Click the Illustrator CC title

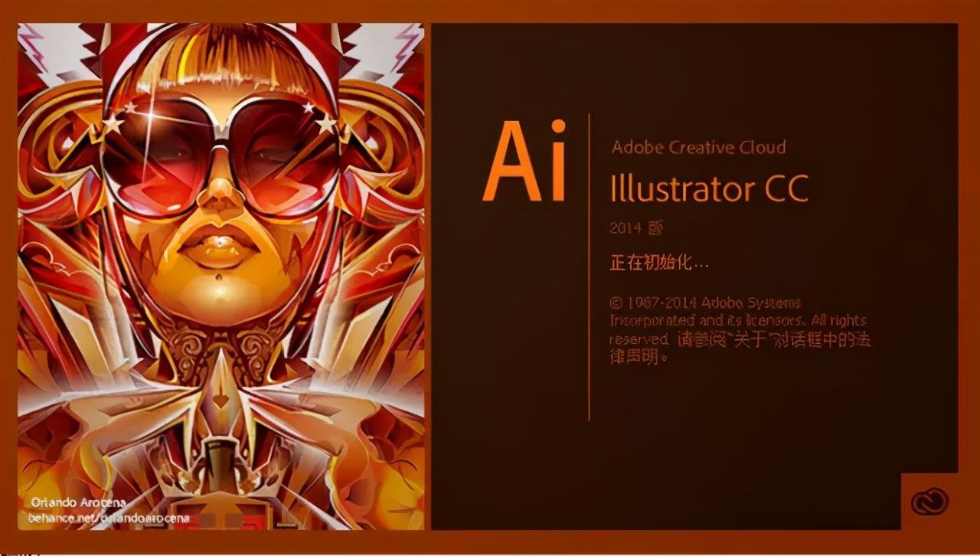[x=709, y=188]
